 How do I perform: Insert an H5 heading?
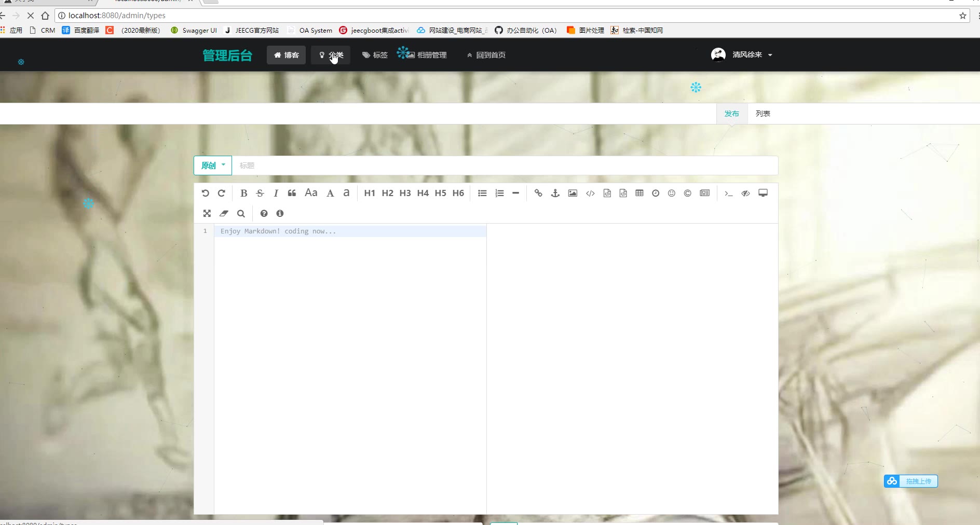441,193
